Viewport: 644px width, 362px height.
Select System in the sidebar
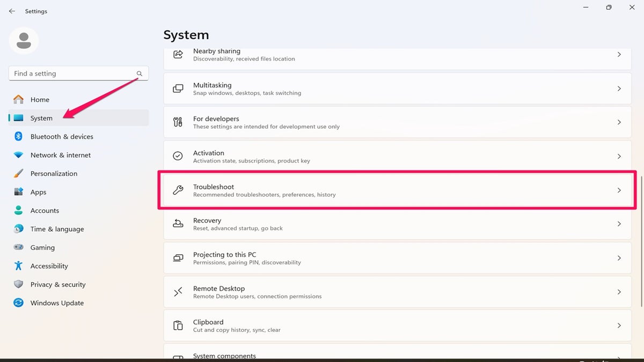pos(78,118)
